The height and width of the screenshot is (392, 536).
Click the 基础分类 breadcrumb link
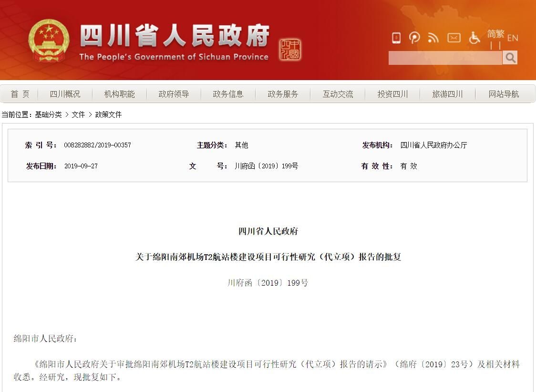point(48,114)
